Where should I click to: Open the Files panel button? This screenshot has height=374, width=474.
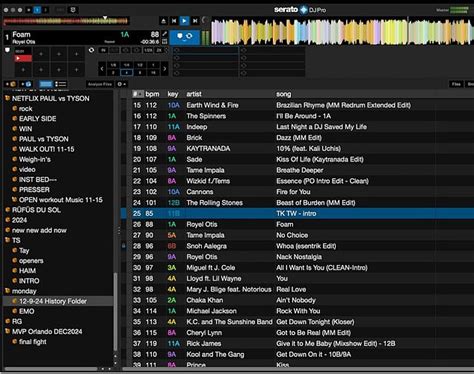tap(456, 84)
